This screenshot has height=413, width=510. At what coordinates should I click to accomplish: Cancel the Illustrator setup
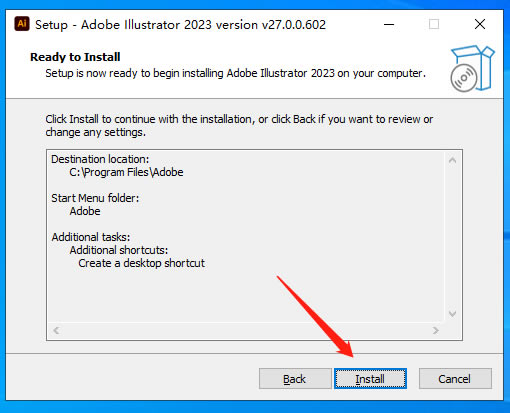click(x=455, y=379)
